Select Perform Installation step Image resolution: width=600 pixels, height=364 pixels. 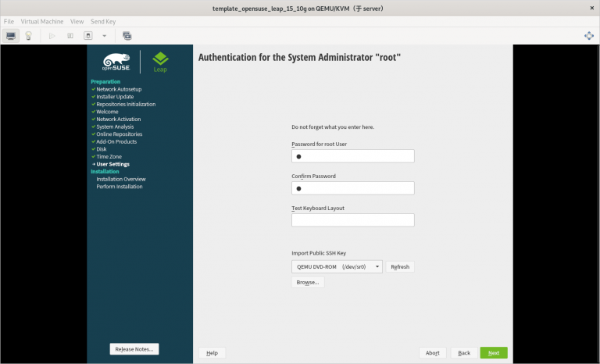click(x=120, y=187)
